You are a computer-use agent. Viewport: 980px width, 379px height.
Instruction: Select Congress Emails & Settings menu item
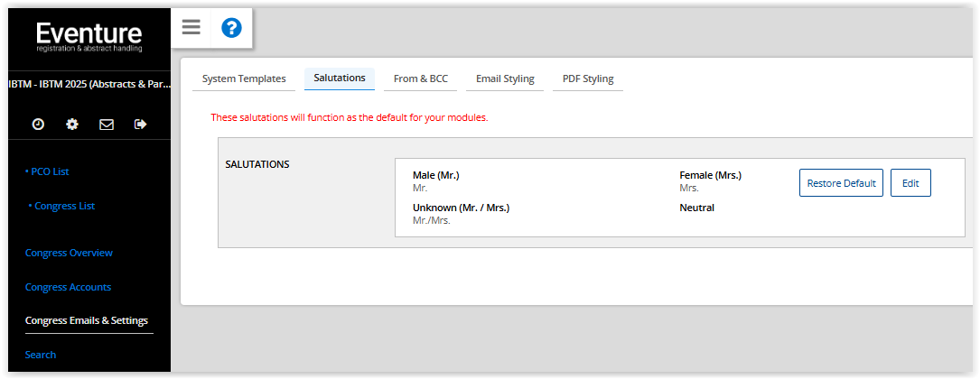(87, 320)
